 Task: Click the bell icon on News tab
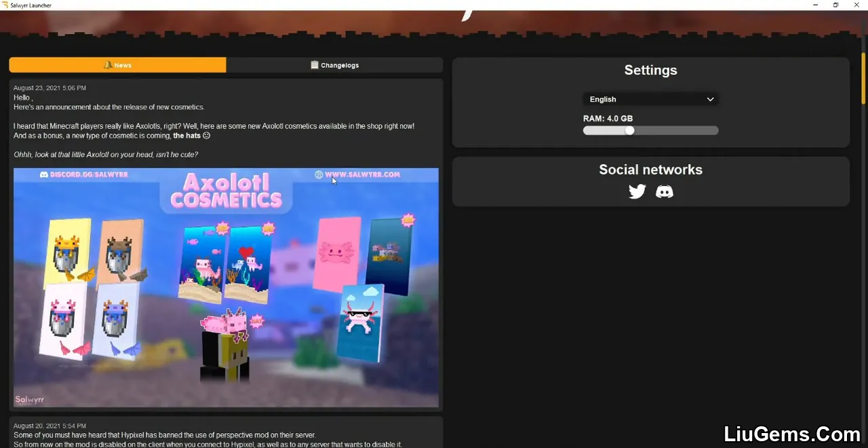click(x=108, y=65)
